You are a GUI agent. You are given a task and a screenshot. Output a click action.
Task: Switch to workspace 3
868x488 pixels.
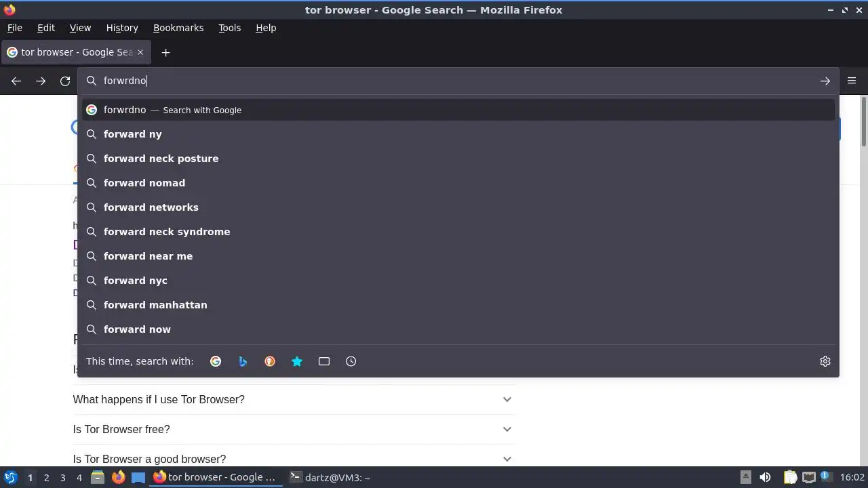[62, 477]
